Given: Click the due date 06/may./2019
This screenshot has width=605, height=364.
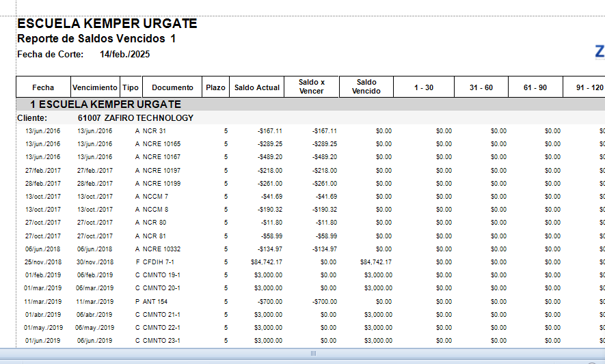Looking at the screenshot, I should (x=95, y=328).
